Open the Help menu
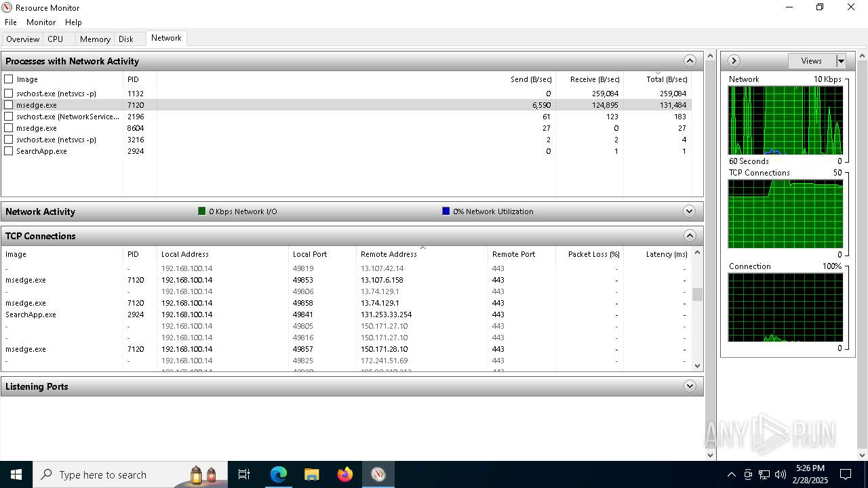The height and width of the screenshot is (488, 868). 73,22
